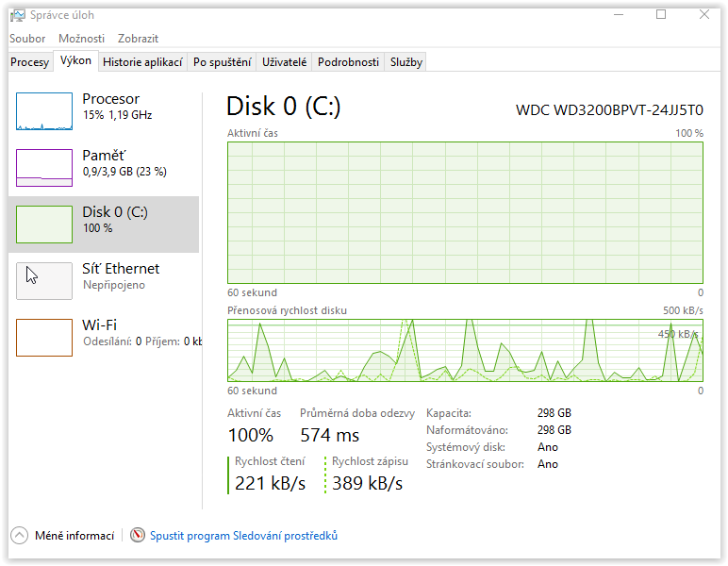This screenshot has width=728, height=566.
Task: Switch to the Po spuštění tab
Action: point(223,62)
